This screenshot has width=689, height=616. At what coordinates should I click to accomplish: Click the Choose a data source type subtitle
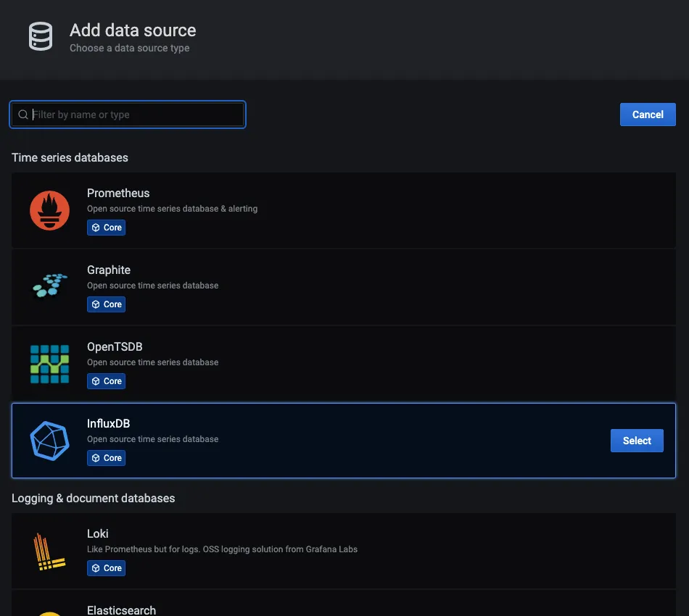130,49
